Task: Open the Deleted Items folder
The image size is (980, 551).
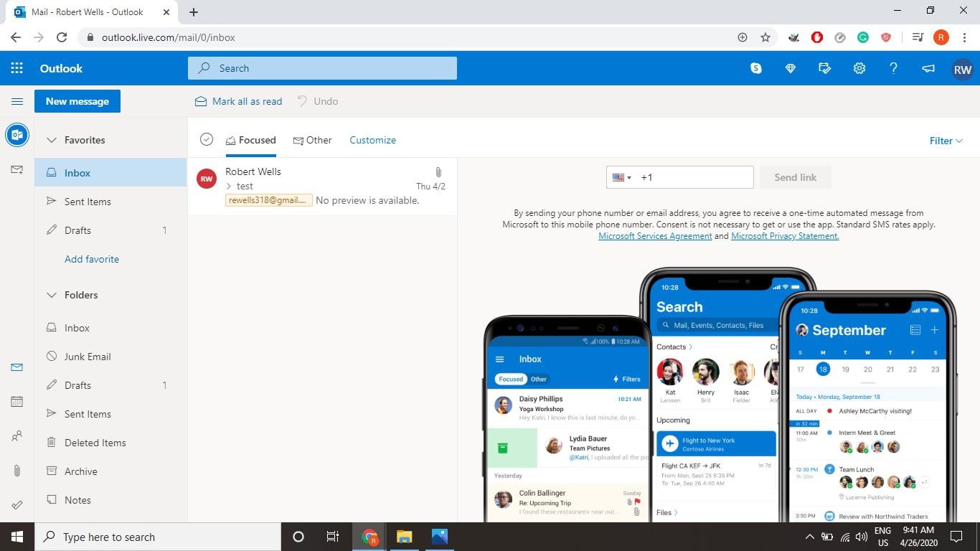Action: click(x=110, y=443)
